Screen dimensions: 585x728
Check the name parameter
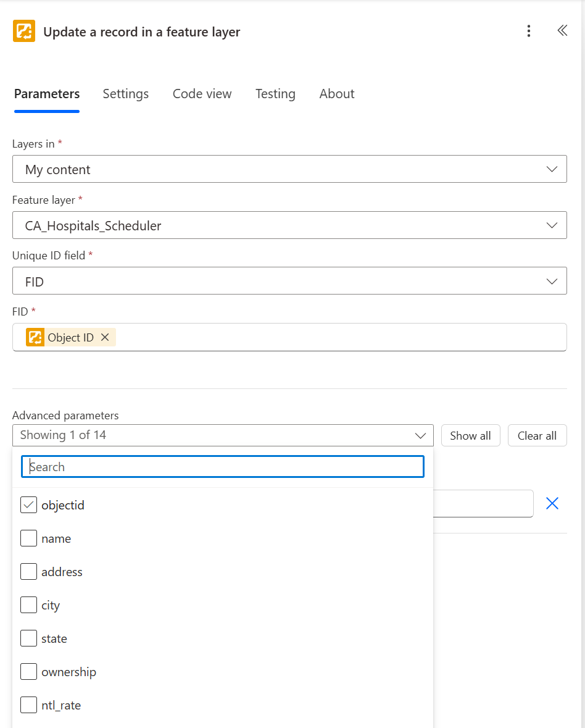28,538
